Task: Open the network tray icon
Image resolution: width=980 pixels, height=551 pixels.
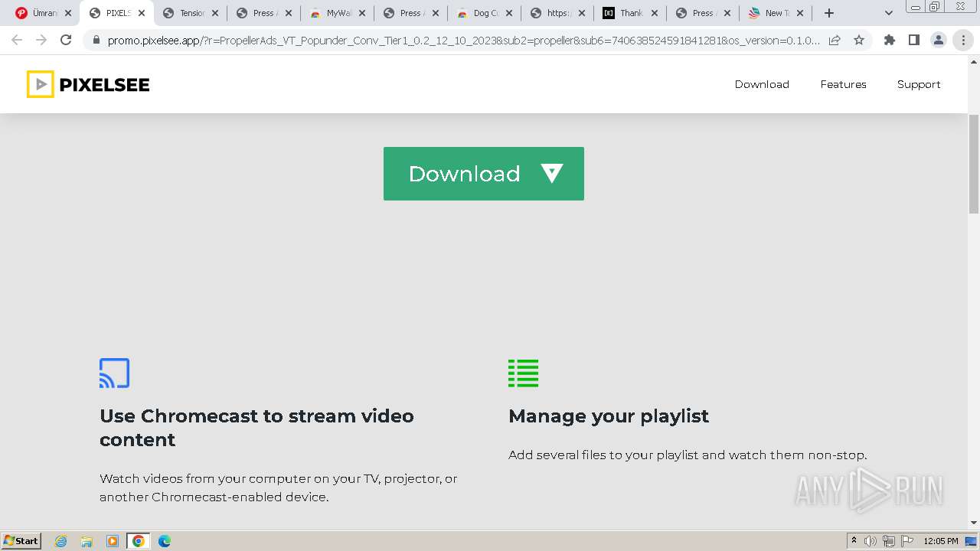Action: (889, 541)
